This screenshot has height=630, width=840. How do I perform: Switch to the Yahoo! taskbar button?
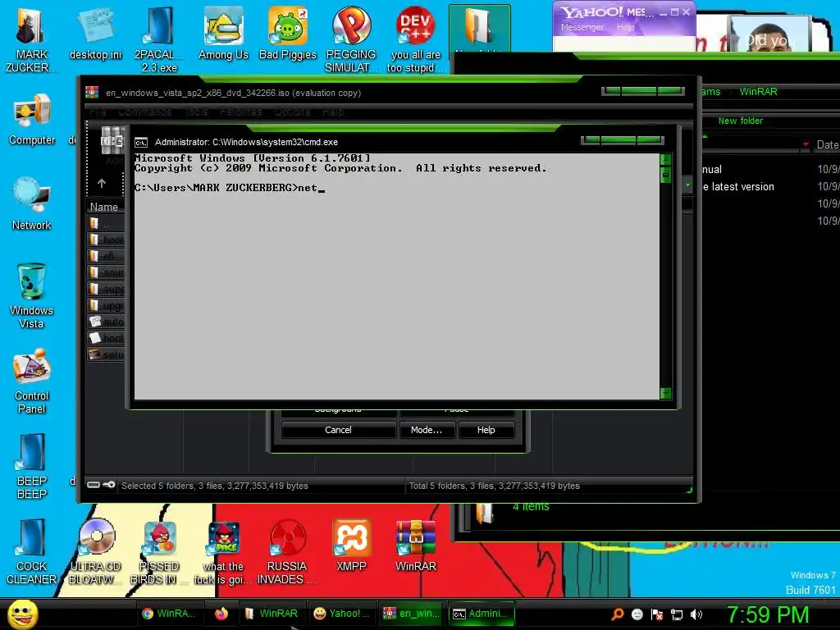pos(342,614)
